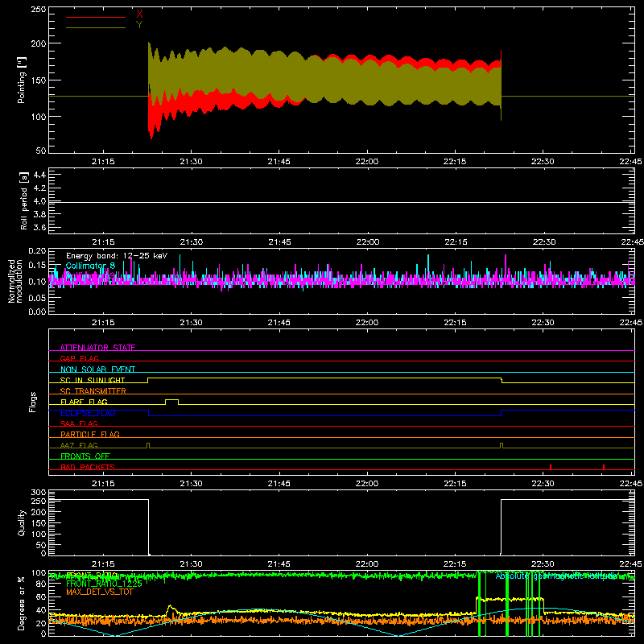Click the 0.20 tick on modulation axis

[37, 251]
